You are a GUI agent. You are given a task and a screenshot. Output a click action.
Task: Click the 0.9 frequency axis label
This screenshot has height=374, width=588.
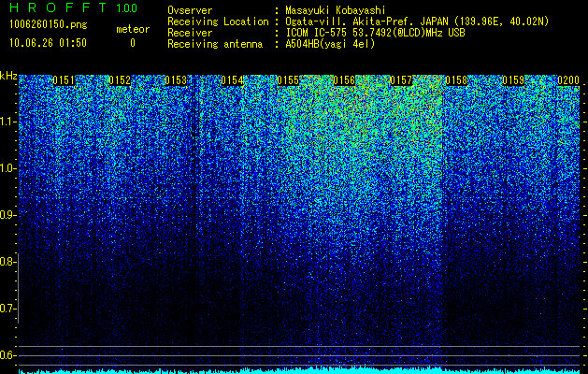(7, 215)
